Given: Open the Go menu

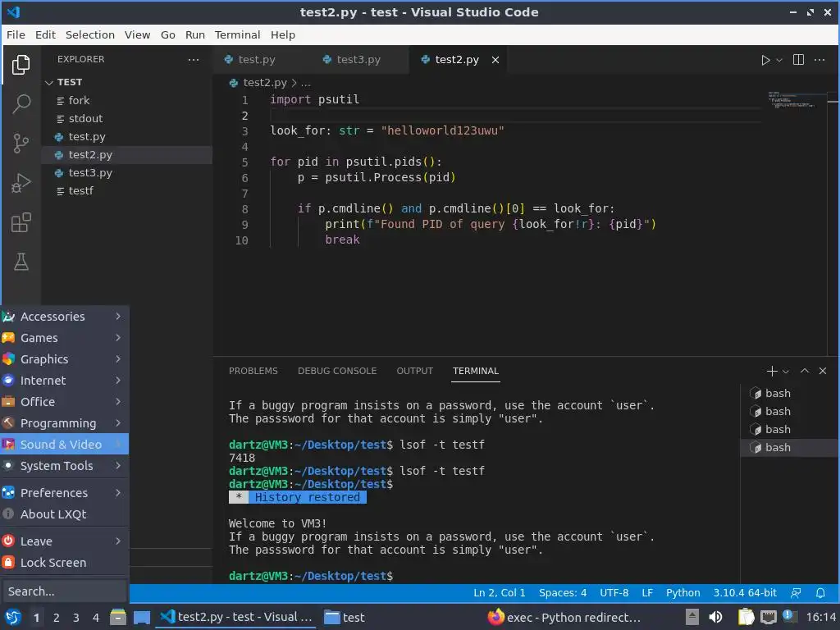Looking at the screenshot, I should click(167, 34).
